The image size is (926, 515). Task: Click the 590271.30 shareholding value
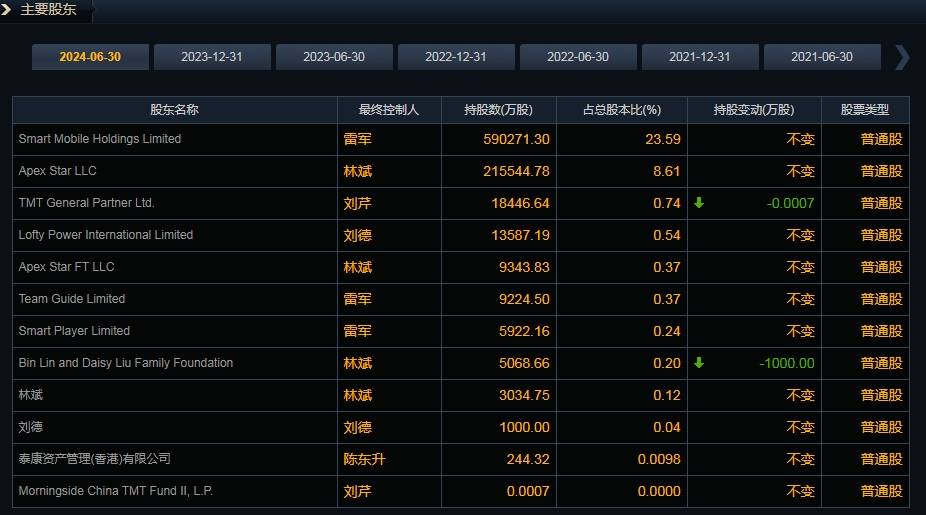(x=516, y=139)
